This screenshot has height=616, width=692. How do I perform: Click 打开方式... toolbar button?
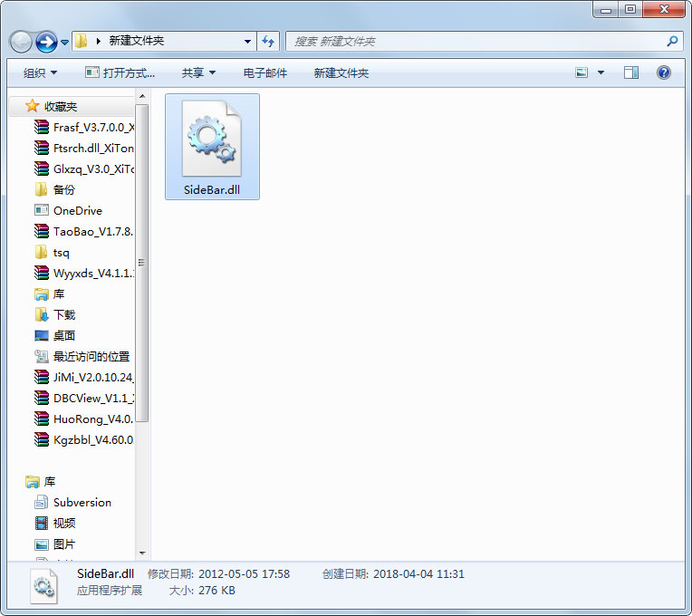click(x=120, y=72)
